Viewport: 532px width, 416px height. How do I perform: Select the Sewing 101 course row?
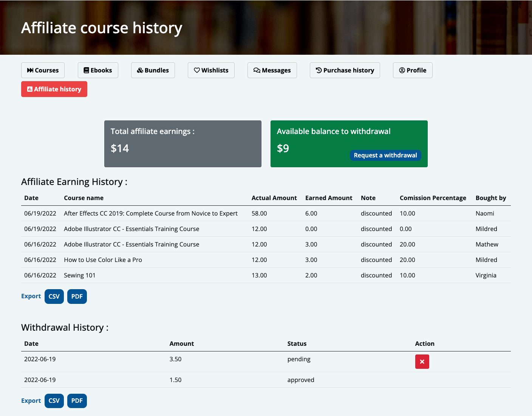click(80, 275)
